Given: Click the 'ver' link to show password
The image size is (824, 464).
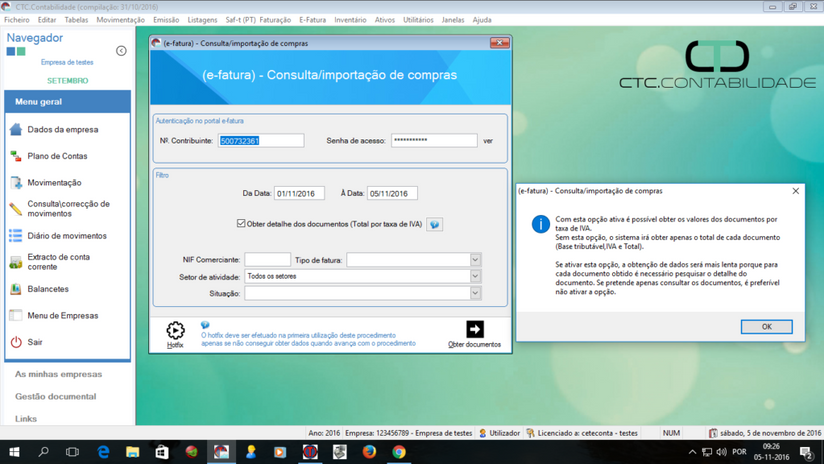Looking at the screenshot, I should [488, 141].
